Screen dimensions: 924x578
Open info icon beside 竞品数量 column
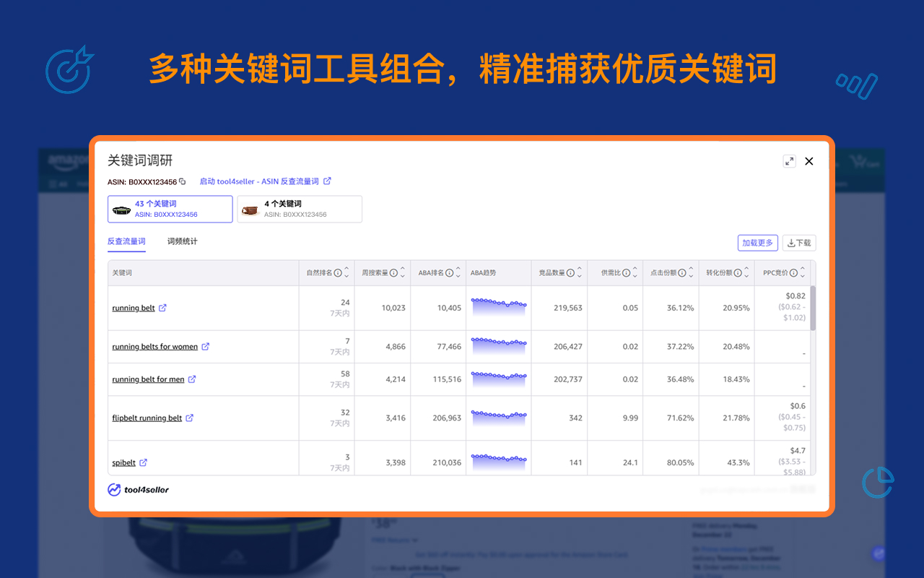(571, 272)
